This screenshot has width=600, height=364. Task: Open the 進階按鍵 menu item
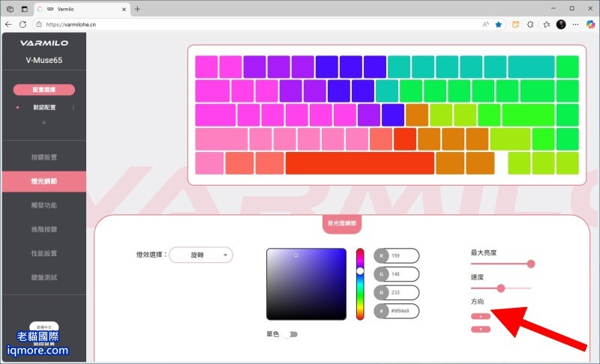pos(44,229)
